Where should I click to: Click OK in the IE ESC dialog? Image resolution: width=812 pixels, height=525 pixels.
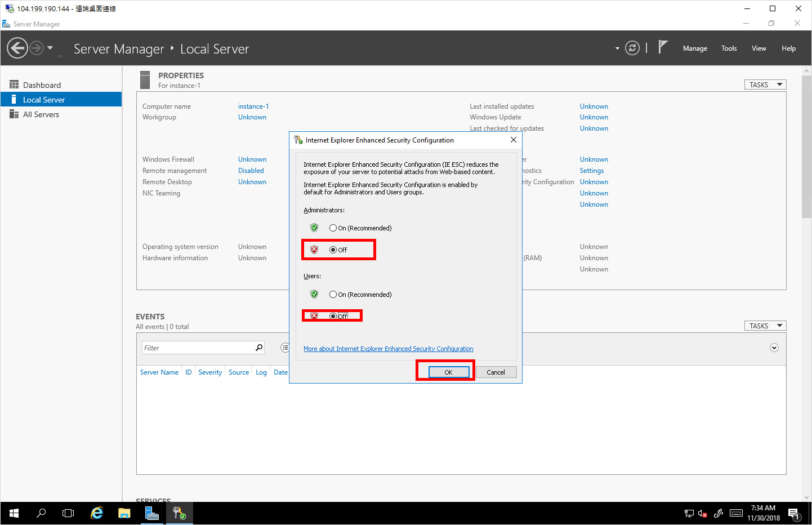449,372
